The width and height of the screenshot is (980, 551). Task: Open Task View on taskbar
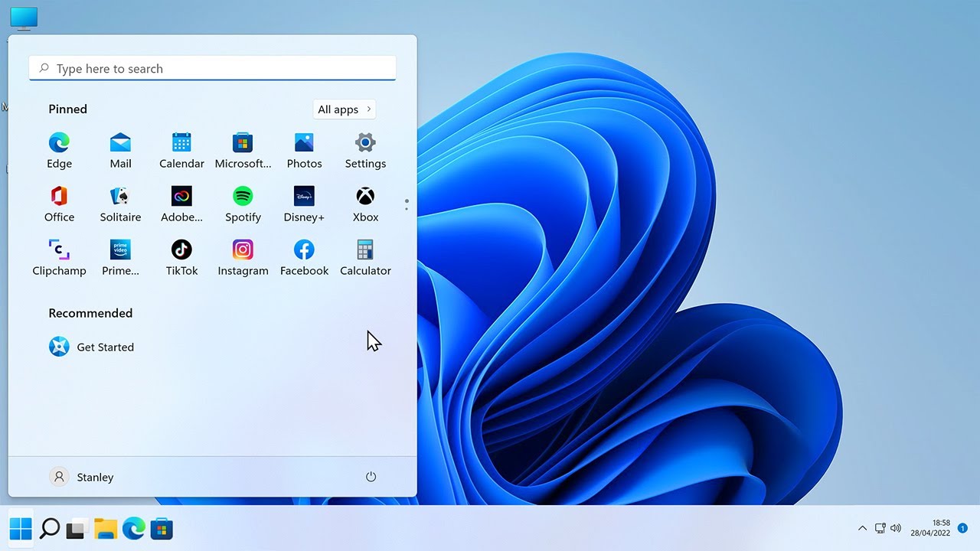[x=76, y=528]
